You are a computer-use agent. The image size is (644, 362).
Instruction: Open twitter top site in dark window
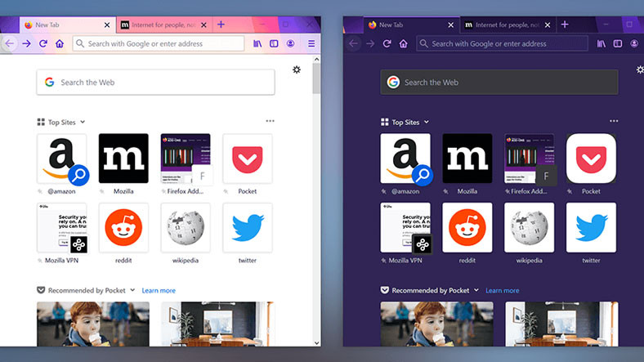tap(591, 228)
